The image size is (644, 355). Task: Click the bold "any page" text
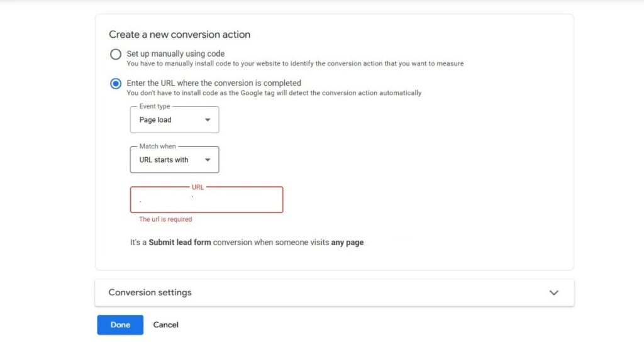pyautogui.click(x=347, y=243)
